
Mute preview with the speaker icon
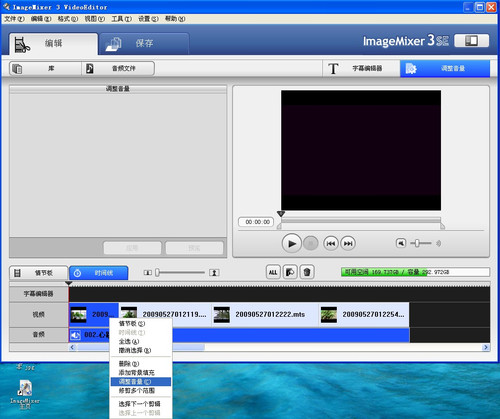(x=401, y=243)
